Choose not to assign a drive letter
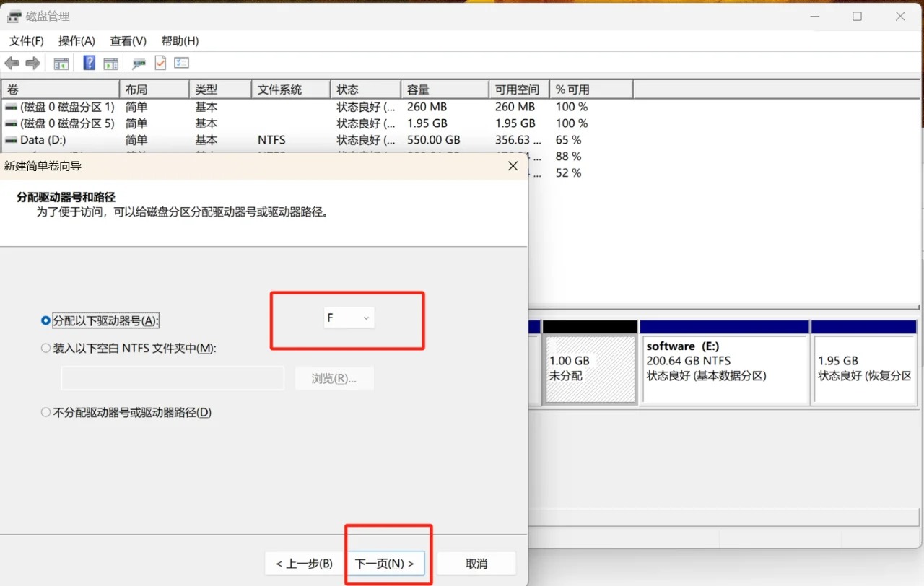The image size is (924, 586). tap(46, 413)
